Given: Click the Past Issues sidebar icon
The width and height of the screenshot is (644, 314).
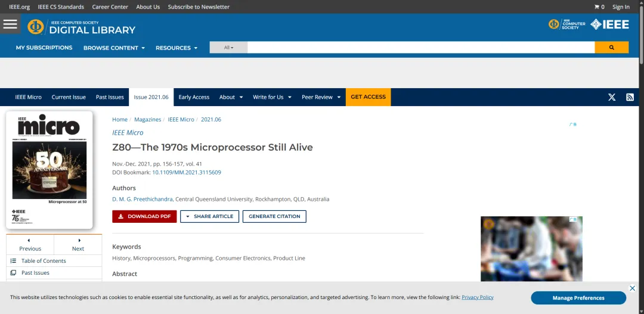Looking at the screenshot, I should [13, 272].
